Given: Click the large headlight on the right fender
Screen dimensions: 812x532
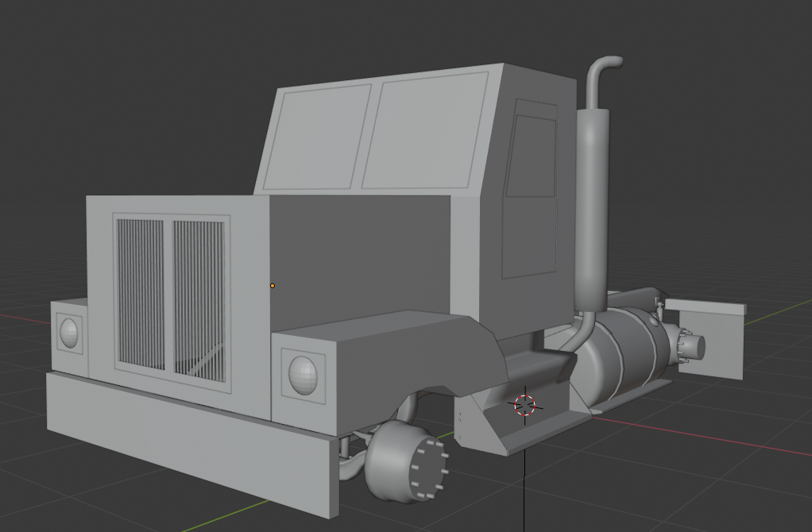Looking at the screenshot, I should 303,376.
